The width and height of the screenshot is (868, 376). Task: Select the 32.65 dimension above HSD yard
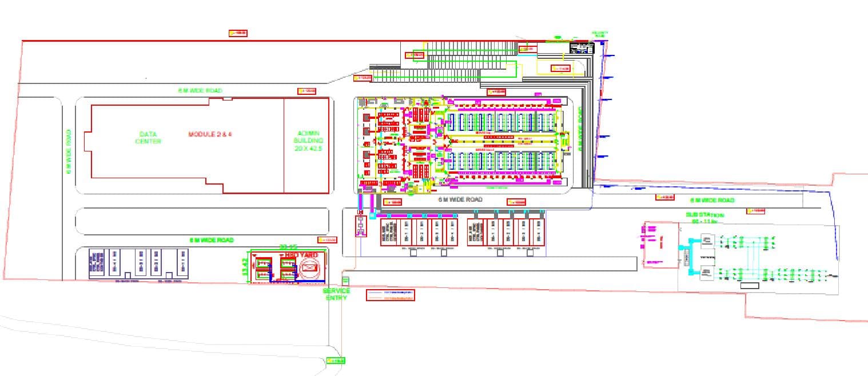pos(288,247)
